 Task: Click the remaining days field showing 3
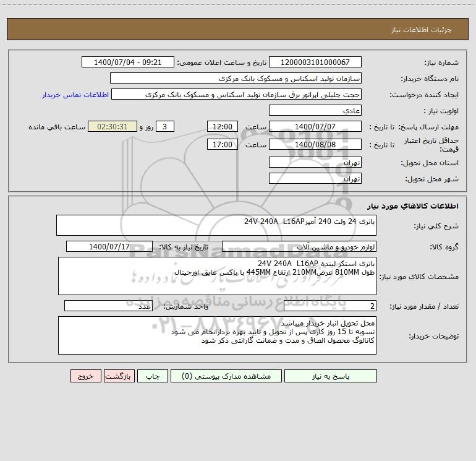coord(165,126)
